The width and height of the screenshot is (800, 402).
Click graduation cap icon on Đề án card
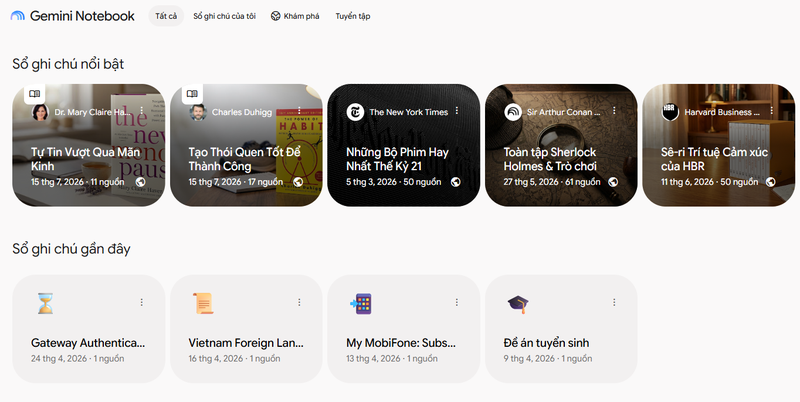(518, 305)
